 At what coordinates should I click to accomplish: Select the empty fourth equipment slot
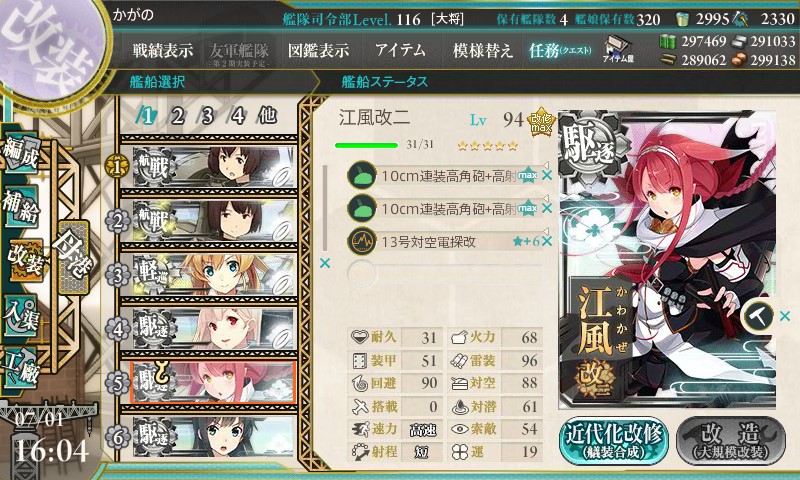(x=444, y=274)
